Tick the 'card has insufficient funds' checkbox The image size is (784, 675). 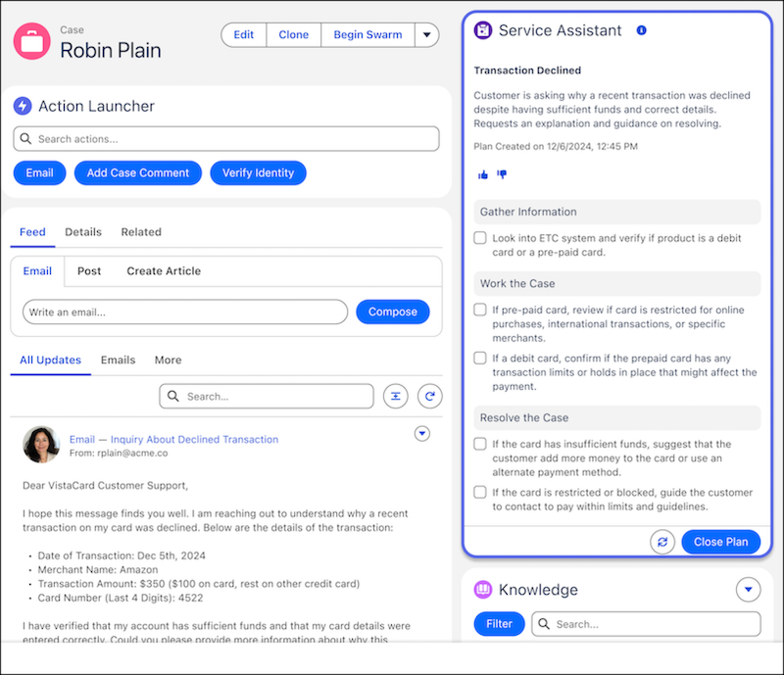[480, 444]
